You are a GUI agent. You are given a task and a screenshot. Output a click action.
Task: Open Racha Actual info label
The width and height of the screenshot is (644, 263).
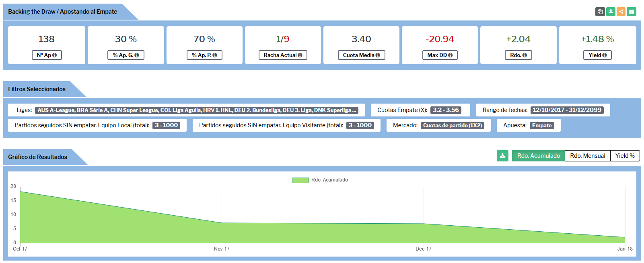[x=283, y=55]
